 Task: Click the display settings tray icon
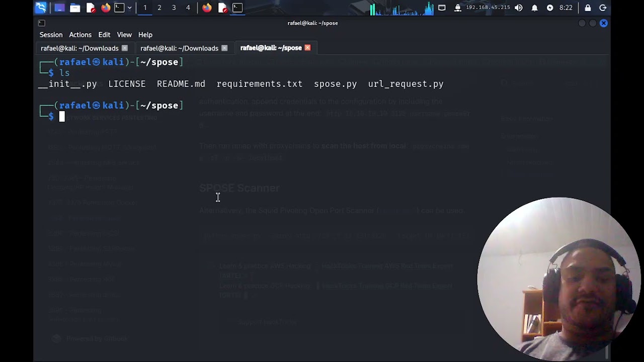[442, 8]
